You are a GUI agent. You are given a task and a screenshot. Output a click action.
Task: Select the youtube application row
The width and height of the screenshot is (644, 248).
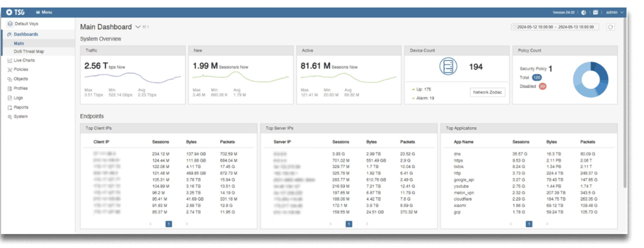tap(529, 186)
